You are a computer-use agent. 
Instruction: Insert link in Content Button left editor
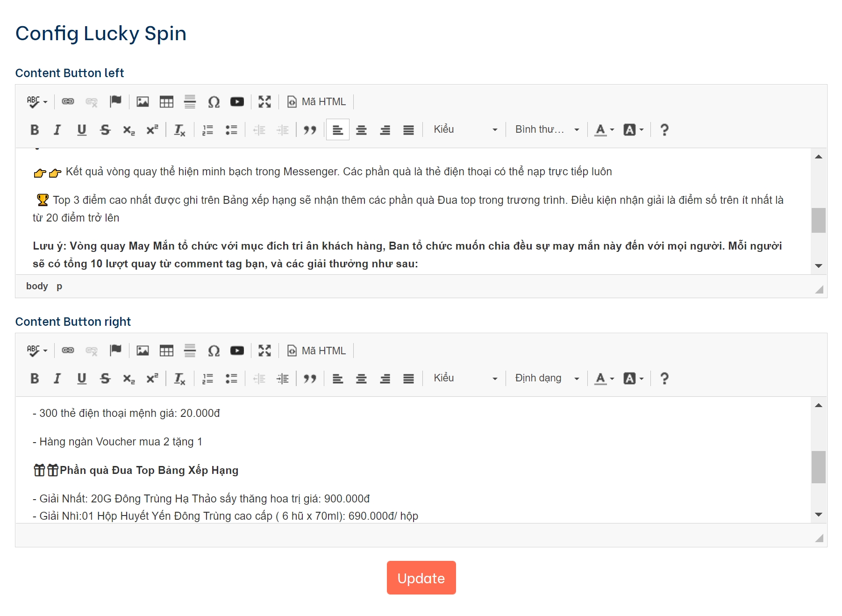click(68, 102)
